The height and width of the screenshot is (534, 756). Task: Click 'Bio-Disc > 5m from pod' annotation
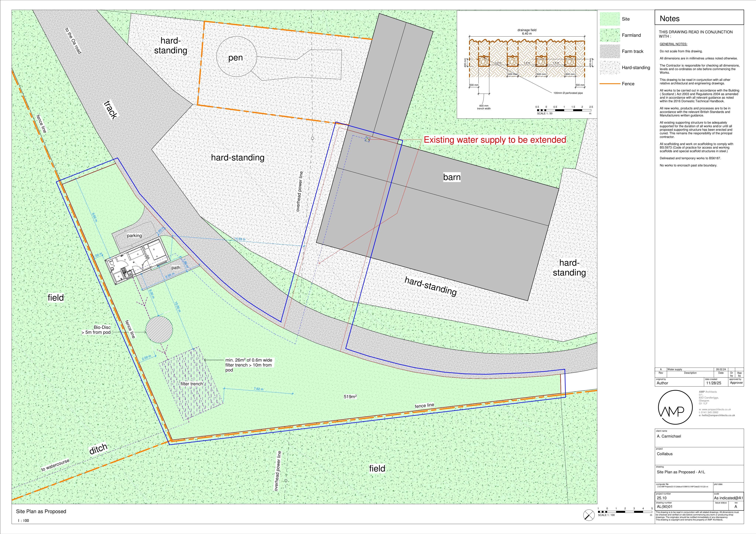click(x=96, y=330)
